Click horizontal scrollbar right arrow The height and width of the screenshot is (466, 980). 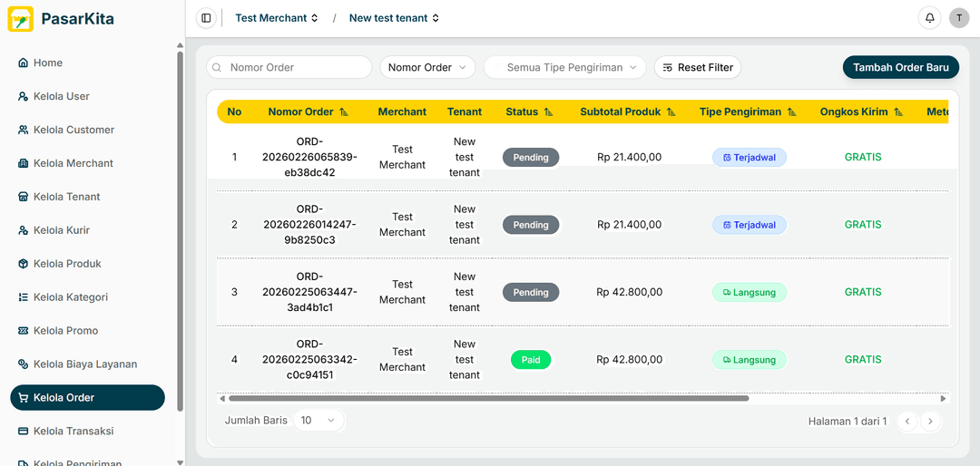[x=944, y=398]
